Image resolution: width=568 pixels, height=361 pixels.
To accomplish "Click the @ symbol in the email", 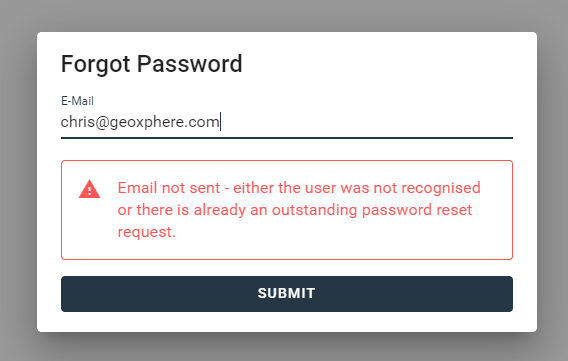I will click(103, 122).
